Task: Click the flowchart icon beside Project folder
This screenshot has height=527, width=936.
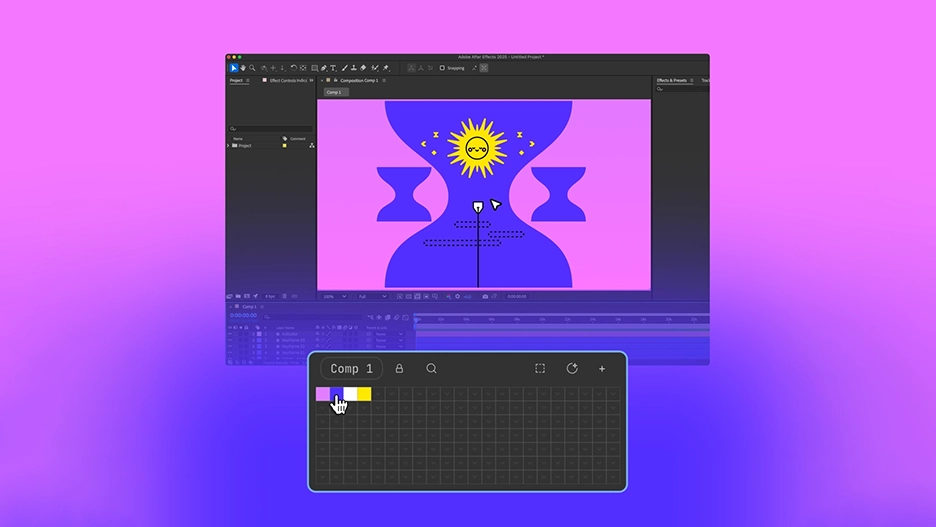Action: click(x=312, y=146)
